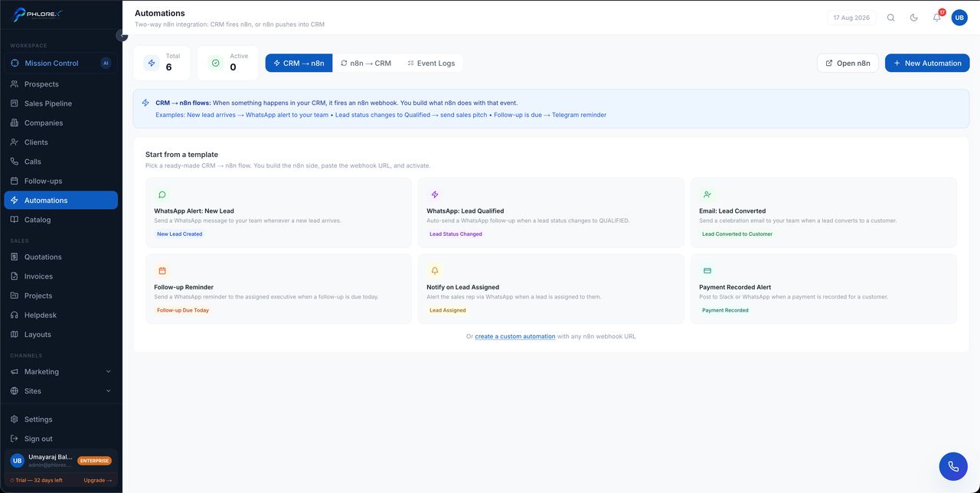This screenshot has width=980, height=493.
Task: Click the green chat bubble template icon
Action: (162, 194)
